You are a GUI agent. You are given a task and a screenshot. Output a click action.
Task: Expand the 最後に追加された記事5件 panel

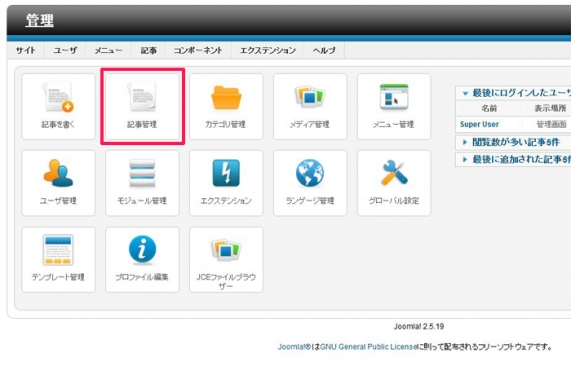pos(513,159)
